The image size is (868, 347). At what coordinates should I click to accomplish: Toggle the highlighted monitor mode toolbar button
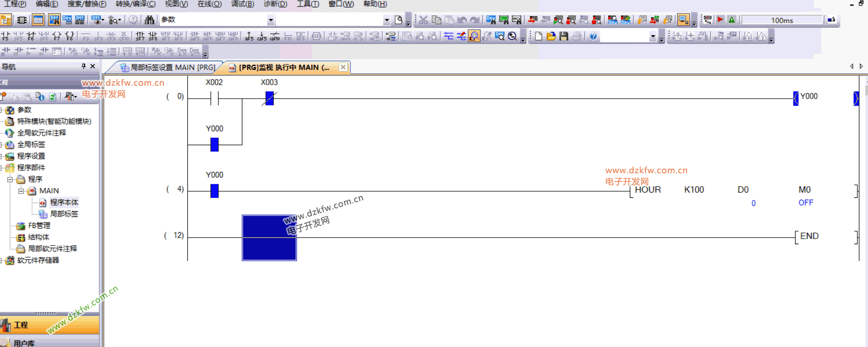click(x=474, y=36)
